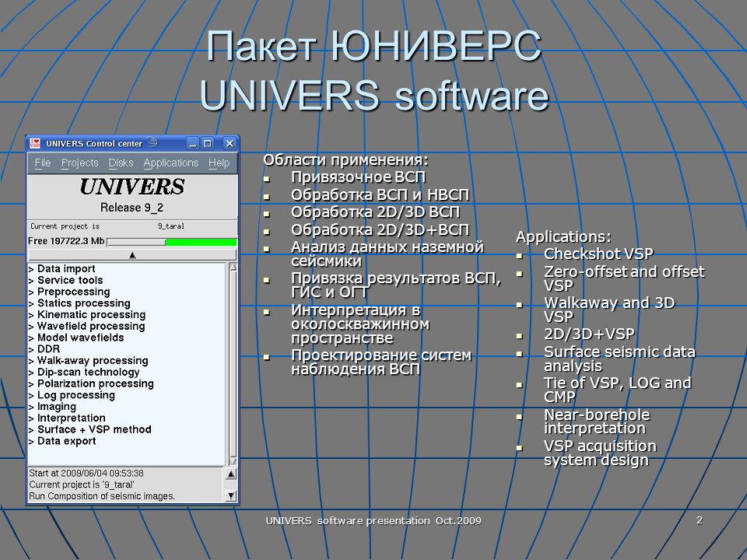Click the 'Release 9_2' text

132,208
